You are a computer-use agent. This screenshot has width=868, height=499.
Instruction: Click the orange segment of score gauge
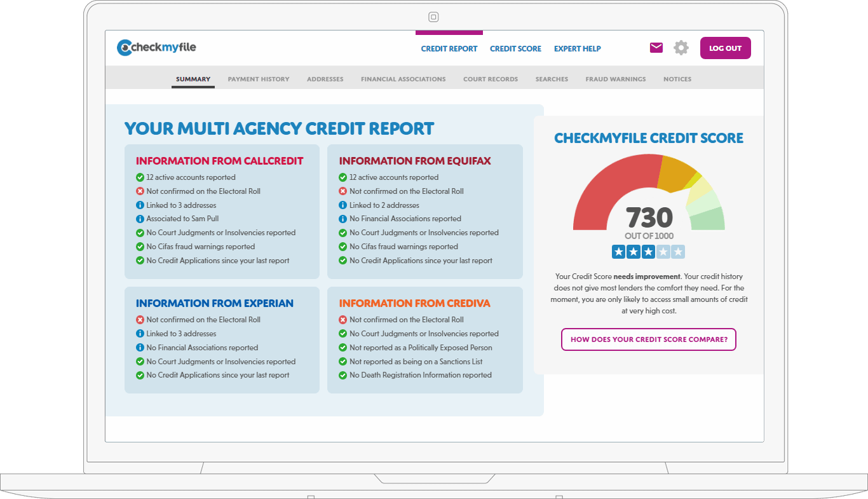click(677, 174)
